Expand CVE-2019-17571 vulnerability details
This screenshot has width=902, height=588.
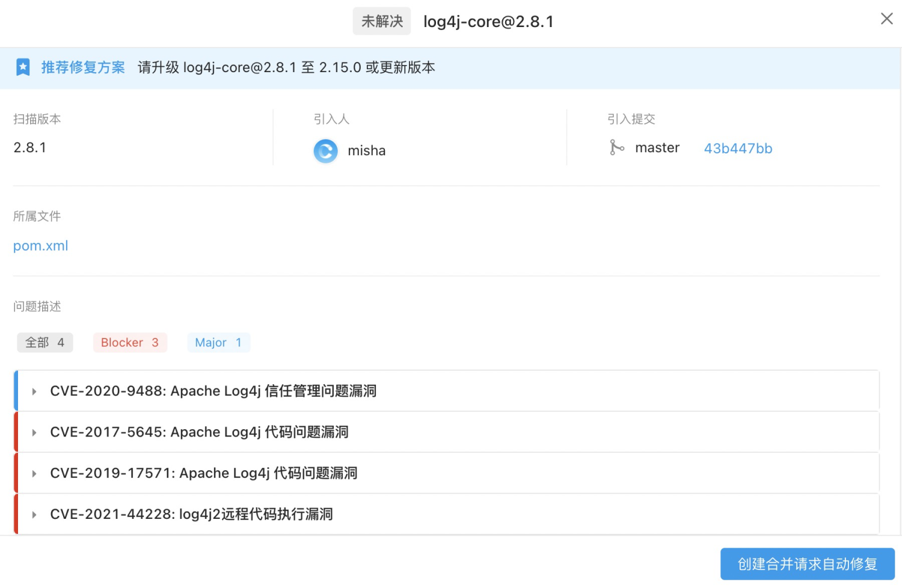point(203,473)
